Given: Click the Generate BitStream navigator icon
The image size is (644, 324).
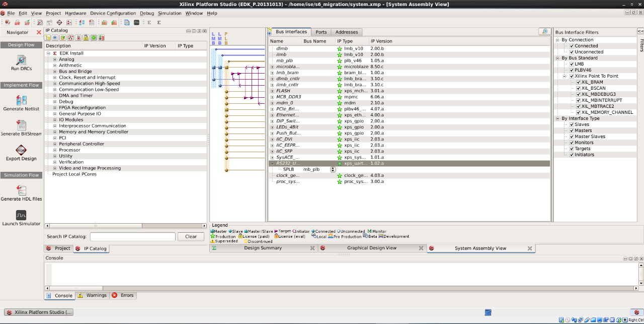Looking at the screenshot, I should tap(21, 125).
